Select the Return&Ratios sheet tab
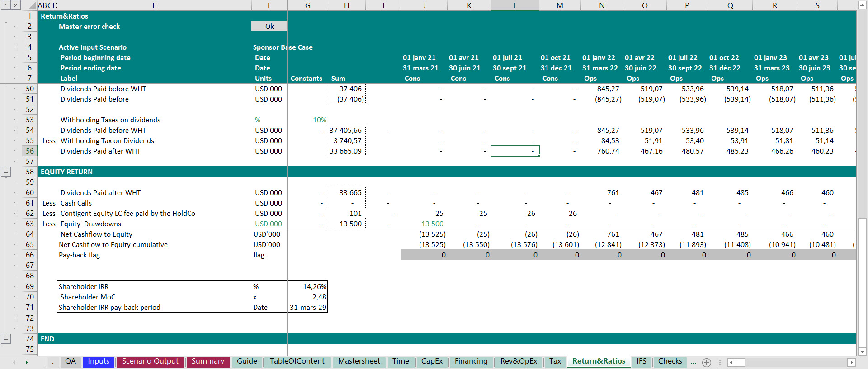This screenshot has height=369, width=868. [x=599, y=361]
